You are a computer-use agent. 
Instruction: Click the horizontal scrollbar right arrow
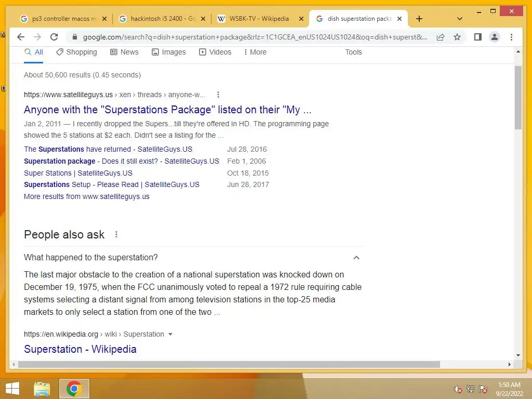pos(509,364)
